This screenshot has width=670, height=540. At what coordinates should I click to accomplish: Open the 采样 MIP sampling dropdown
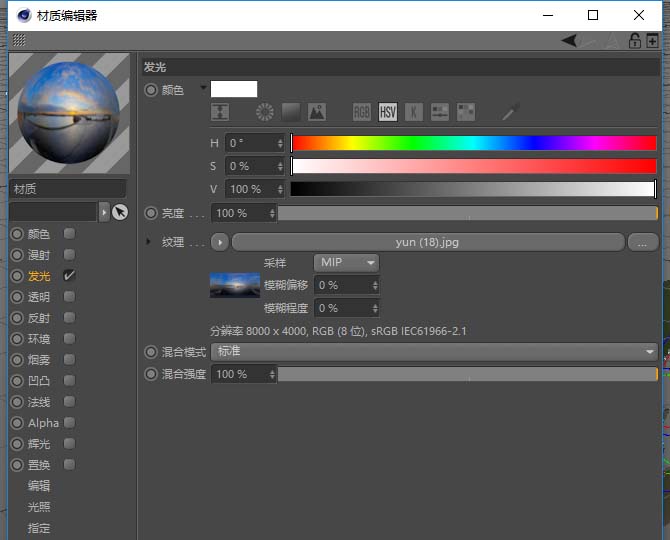click(x=346, y=262)
